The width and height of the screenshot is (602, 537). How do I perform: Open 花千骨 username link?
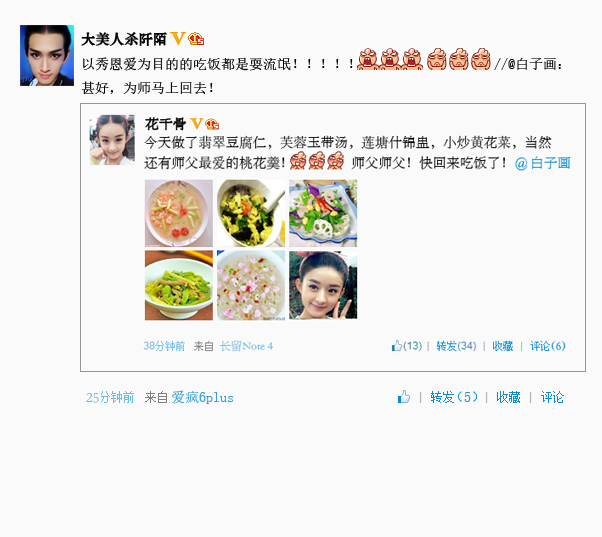[165, 124]
